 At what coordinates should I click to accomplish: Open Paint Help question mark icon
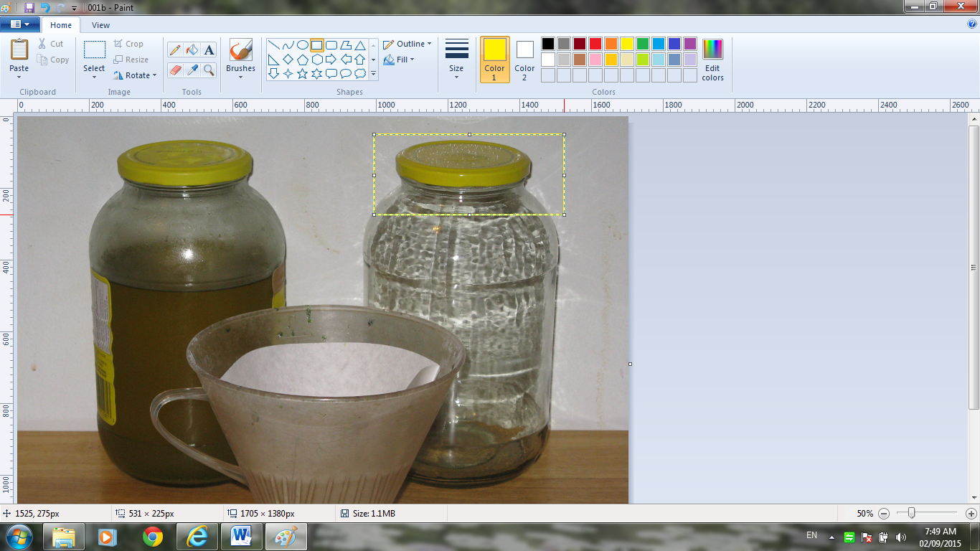pyautogui.click(x=972, y=24)
